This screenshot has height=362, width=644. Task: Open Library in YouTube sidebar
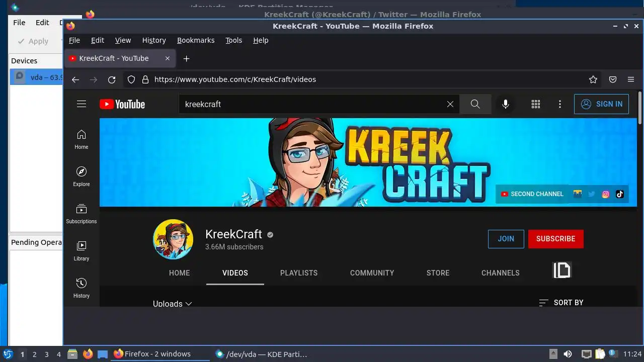point(82,251)
